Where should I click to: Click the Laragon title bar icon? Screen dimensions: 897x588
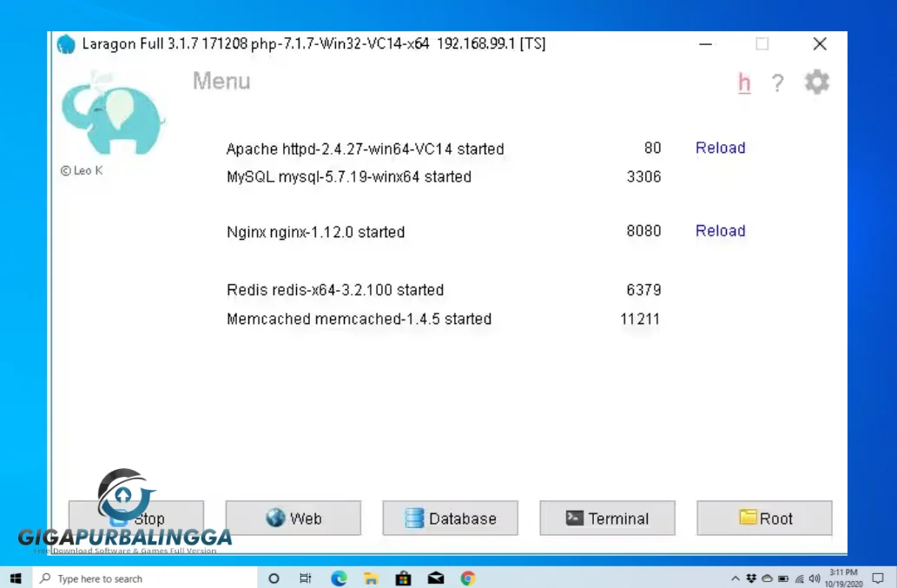point(66,44)
